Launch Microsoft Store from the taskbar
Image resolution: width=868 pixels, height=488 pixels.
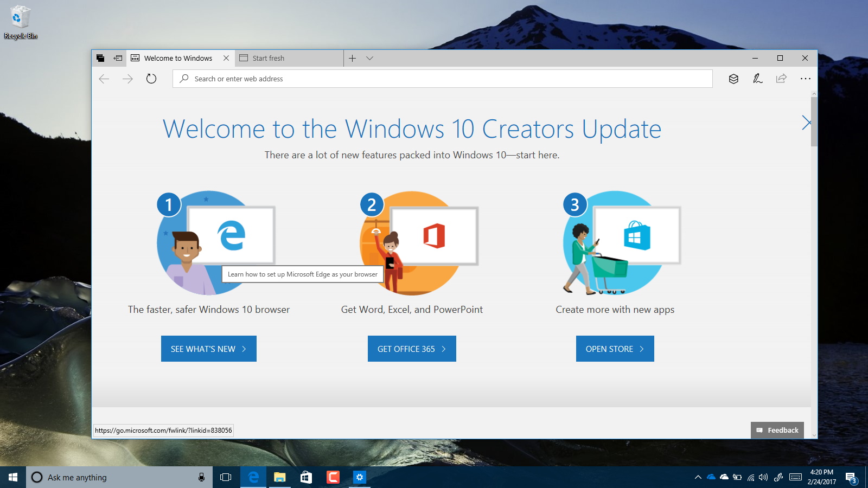pyautogui.click(x=305, y=477)
